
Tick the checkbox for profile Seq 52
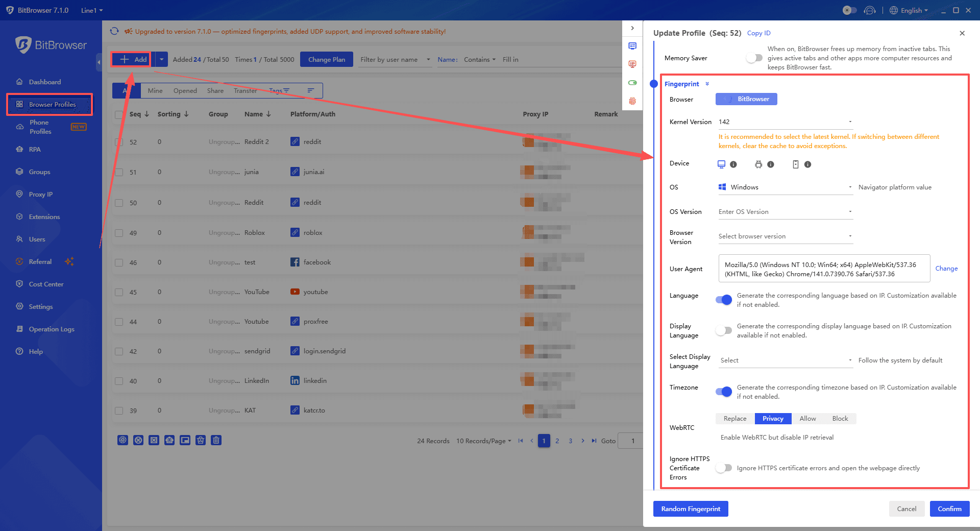coord(119,141)
